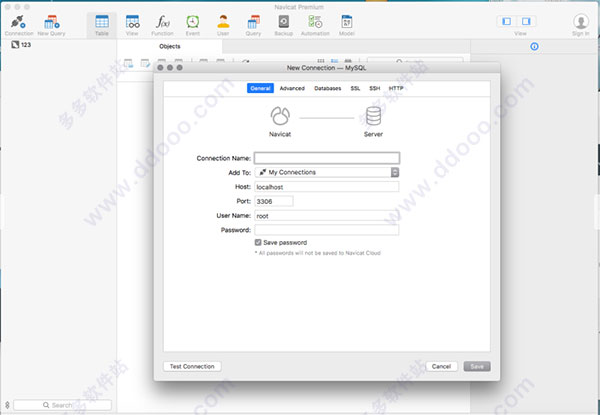
Task: Switch to the HTTP tab
Action: [396, 88]
